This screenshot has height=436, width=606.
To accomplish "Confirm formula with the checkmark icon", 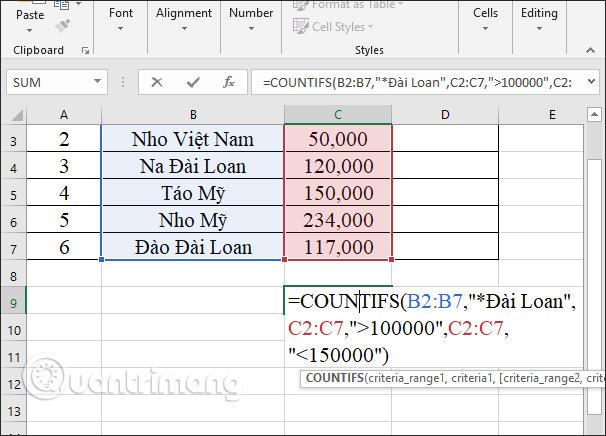I will (193, 82).
